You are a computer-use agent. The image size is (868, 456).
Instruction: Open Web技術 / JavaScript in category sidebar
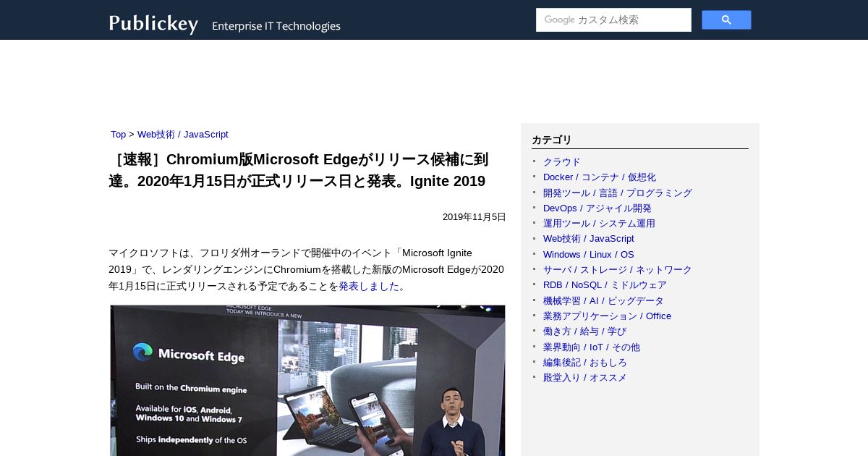589,239
